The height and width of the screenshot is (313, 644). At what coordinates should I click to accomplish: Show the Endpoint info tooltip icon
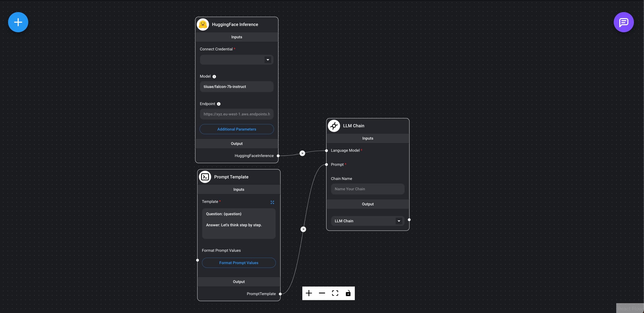[219, 104]
